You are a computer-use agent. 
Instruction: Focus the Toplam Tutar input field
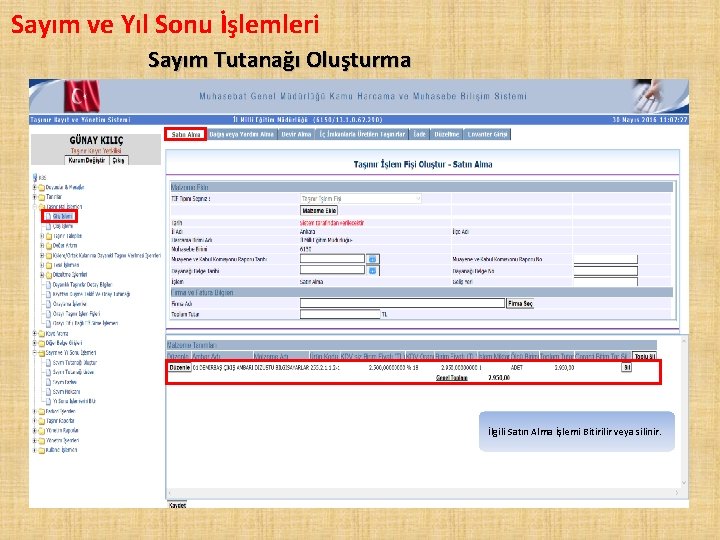click(340, 315)
